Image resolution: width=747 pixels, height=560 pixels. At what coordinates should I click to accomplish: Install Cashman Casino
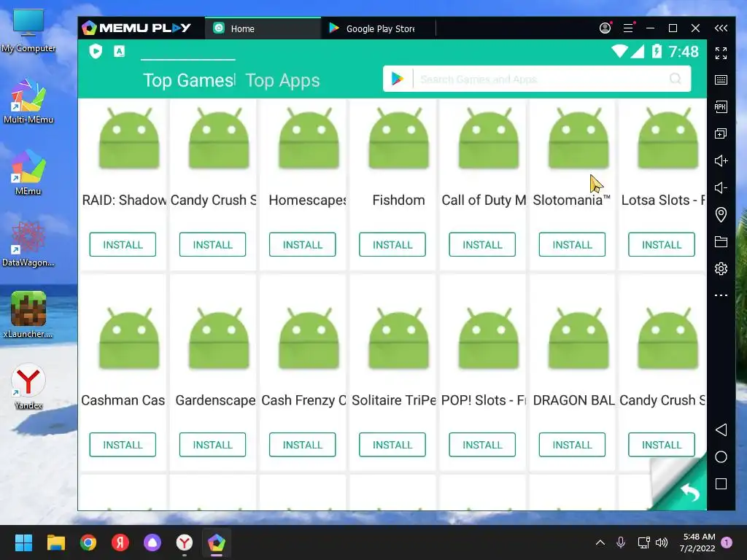123,445
